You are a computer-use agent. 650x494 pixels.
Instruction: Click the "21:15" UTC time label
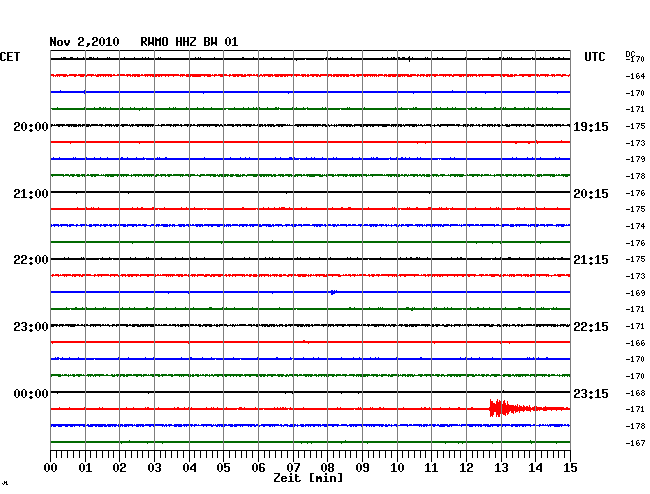[x=591, y=260]
